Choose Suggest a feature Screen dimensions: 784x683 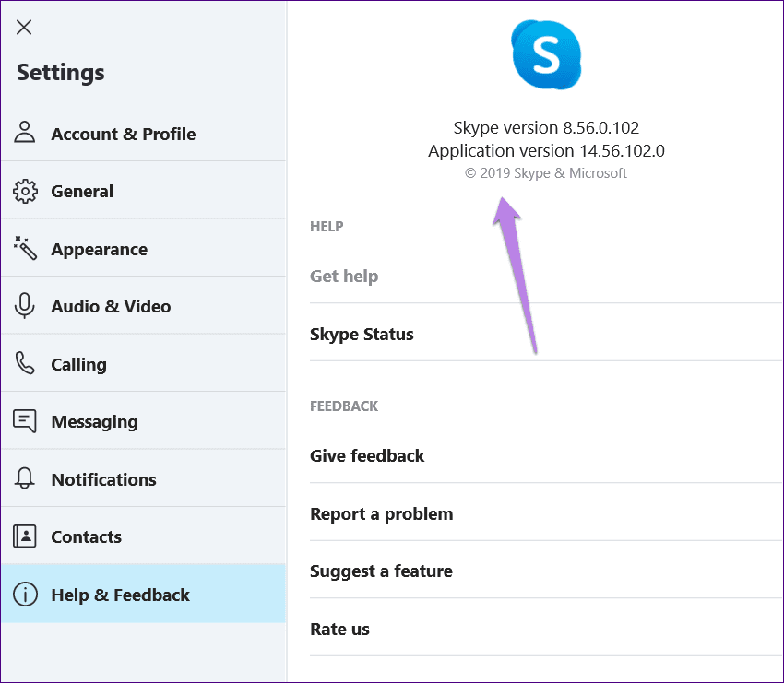coord(381,571)
